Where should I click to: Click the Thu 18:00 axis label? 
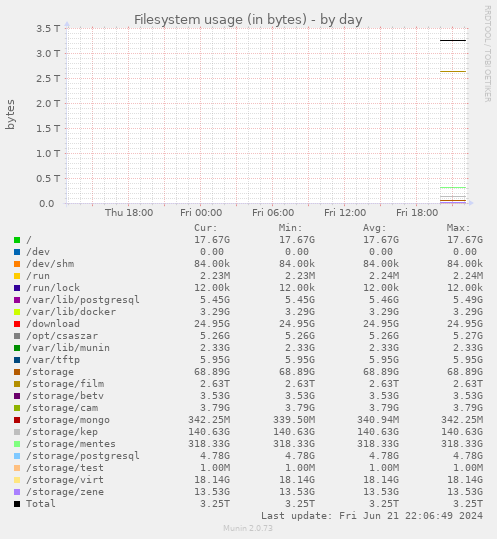pyautogui.click(x=129, y=213)
